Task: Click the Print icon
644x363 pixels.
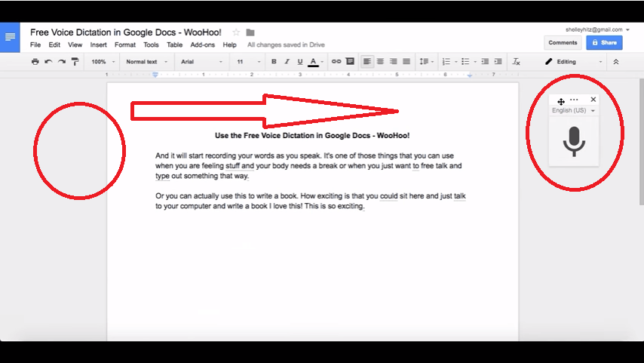Action: 35,62
